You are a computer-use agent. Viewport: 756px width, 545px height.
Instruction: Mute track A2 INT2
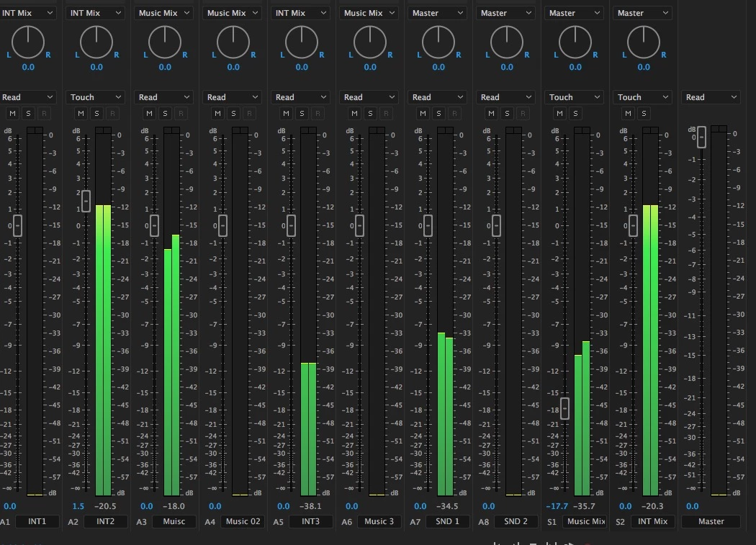click(x=81, y=113)
